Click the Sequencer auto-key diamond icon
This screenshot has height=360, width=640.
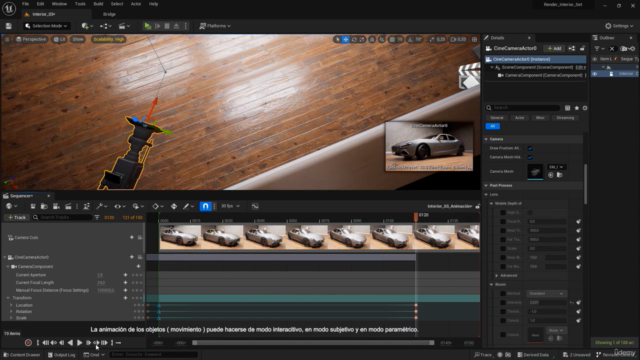pos(157,206)
